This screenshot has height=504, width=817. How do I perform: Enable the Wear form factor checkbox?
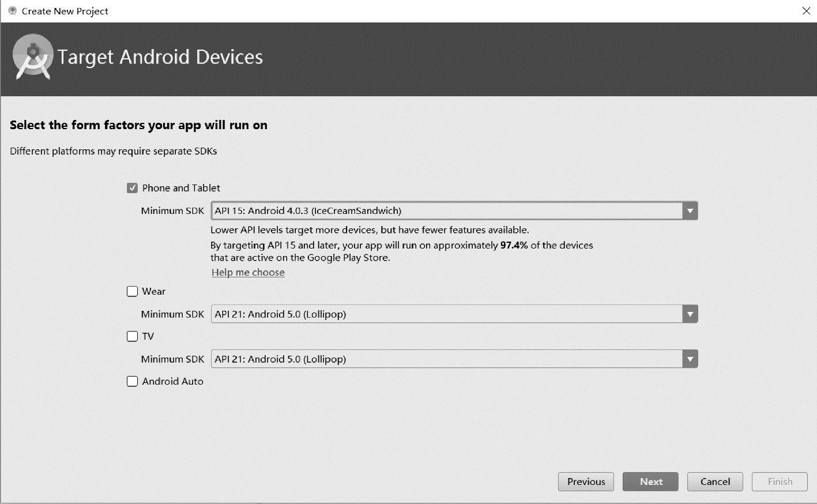132,291
